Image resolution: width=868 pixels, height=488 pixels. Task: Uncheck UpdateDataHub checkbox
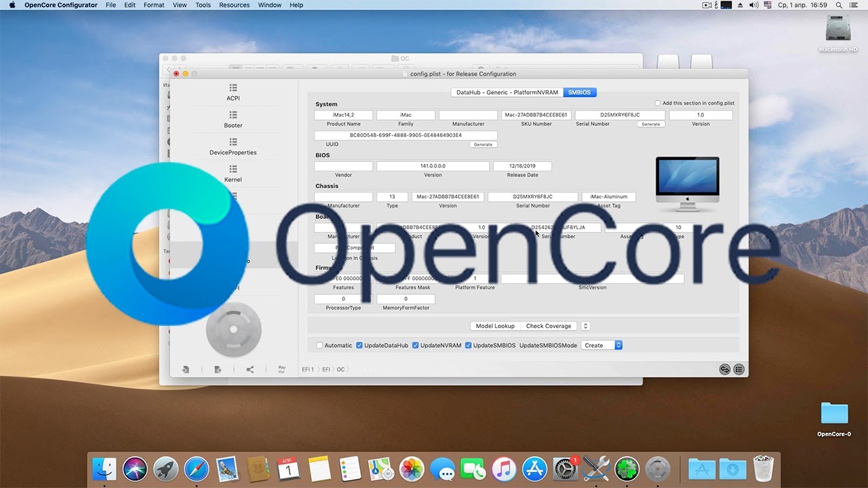tap(359, 345)
